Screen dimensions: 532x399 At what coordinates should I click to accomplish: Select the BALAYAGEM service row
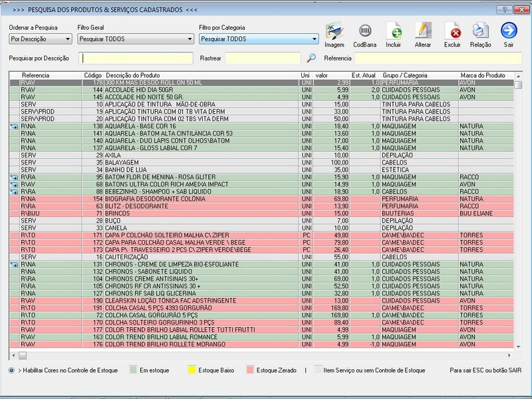(261, 162)
